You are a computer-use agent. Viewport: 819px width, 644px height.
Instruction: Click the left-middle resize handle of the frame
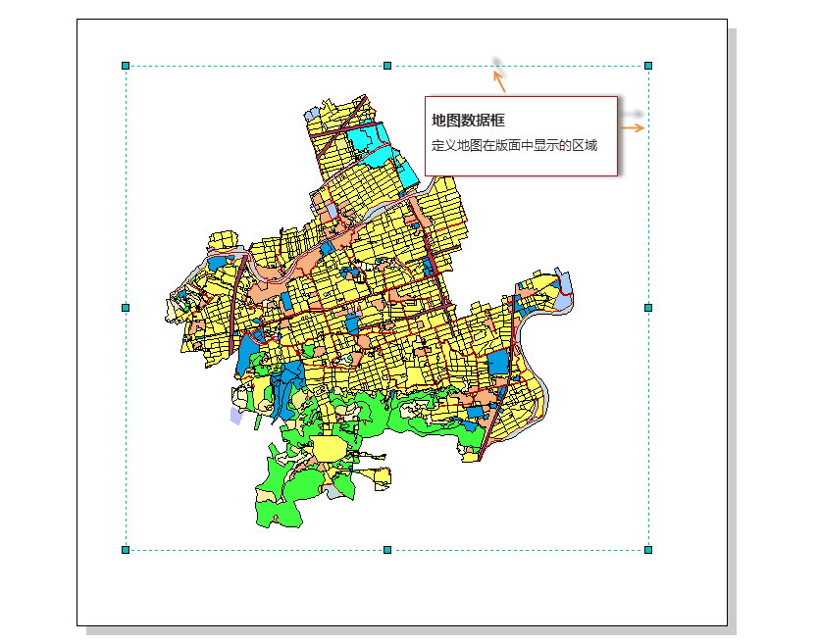tap(126, 308)
